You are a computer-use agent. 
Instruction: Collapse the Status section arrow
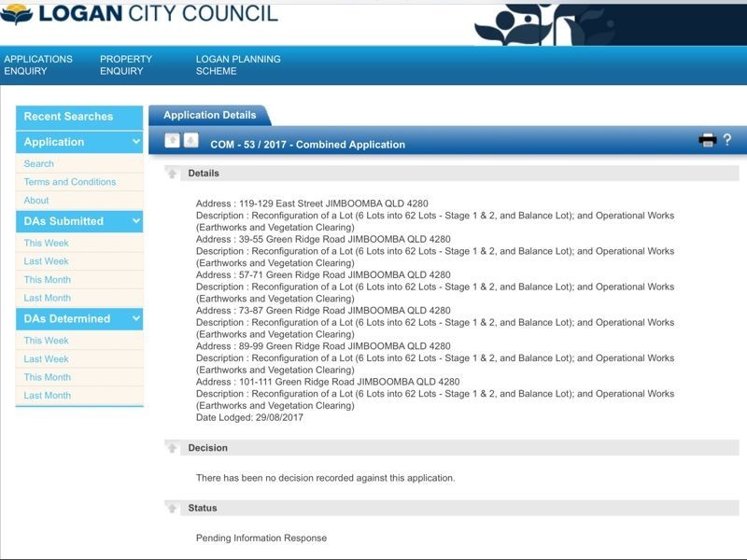click(x=173, y=509)
